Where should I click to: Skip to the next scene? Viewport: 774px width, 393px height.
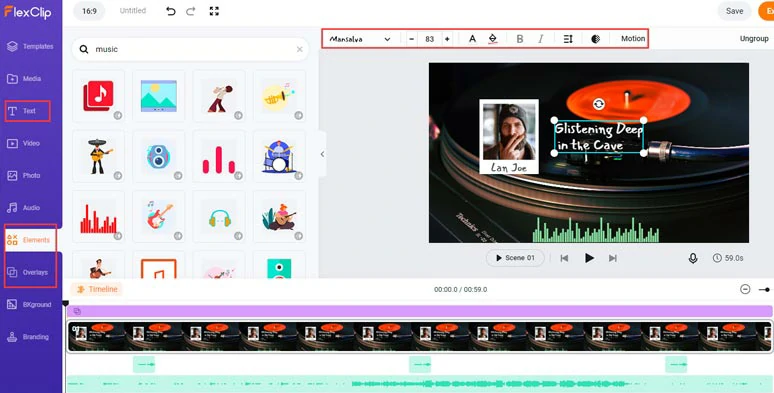pyautogui.click(x=613, y=258)
